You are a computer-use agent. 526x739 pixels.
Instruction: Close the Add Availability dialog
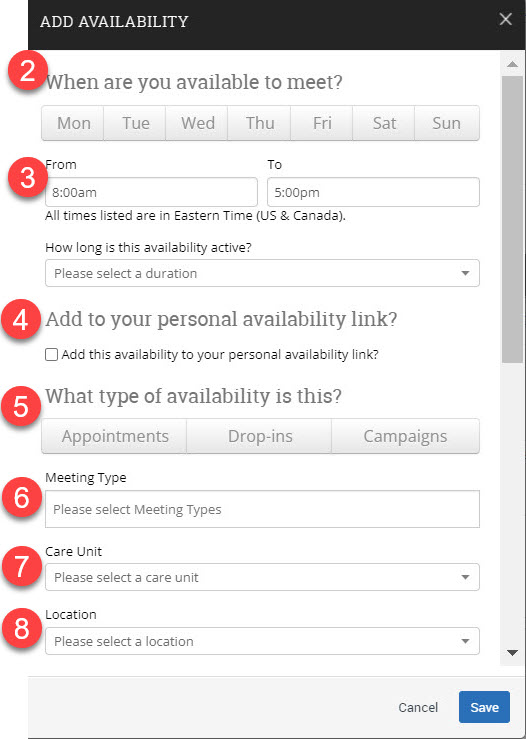point(505,19)
